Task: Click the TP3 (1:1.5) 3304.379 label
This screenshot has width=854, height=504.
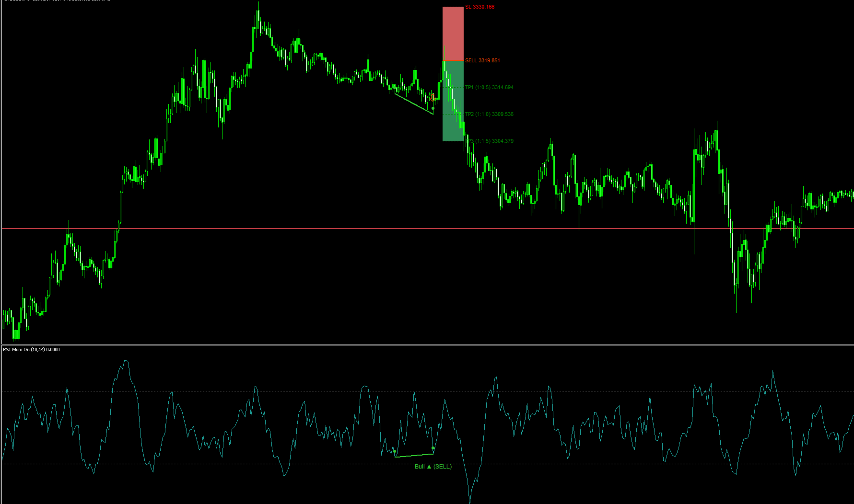Action: (489, 141)
